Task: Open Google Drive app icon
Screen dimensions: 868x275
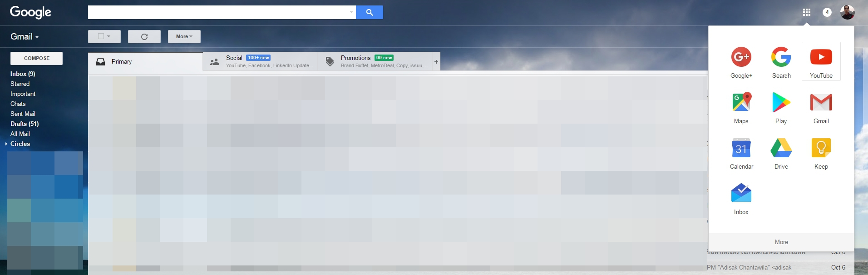Action: click(781, 152)
